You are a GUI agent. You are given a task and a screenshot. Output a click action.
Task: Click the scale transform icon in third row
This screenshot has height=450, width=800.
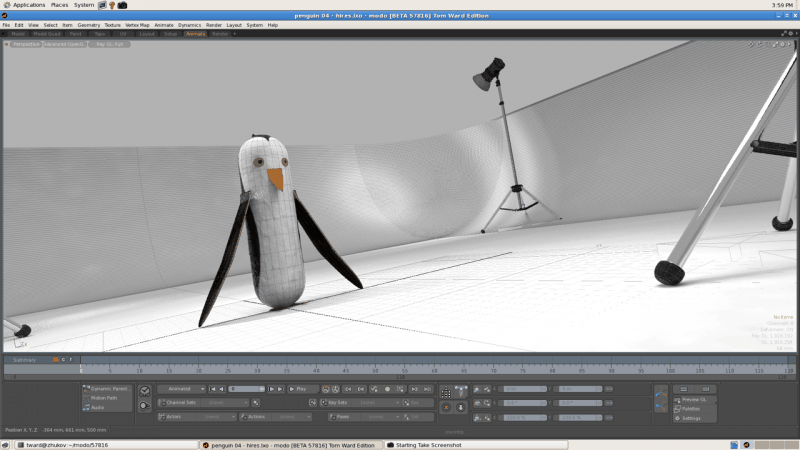click(477, 417)
